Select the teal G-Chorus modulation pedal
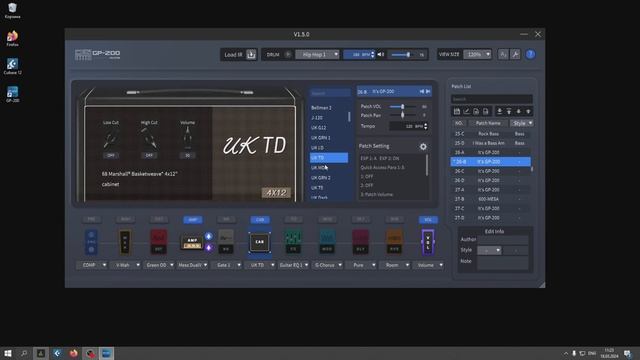 (x=327, y=242)
